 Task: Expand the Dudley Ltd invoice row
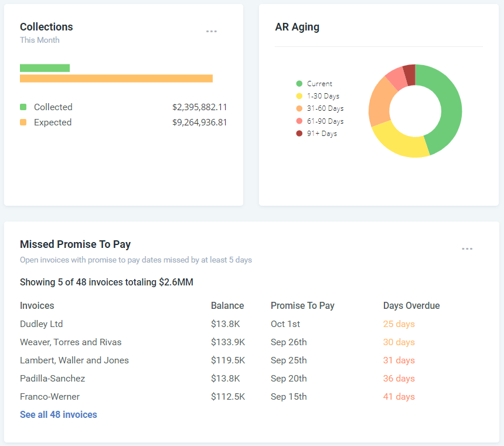click(41, 324)
